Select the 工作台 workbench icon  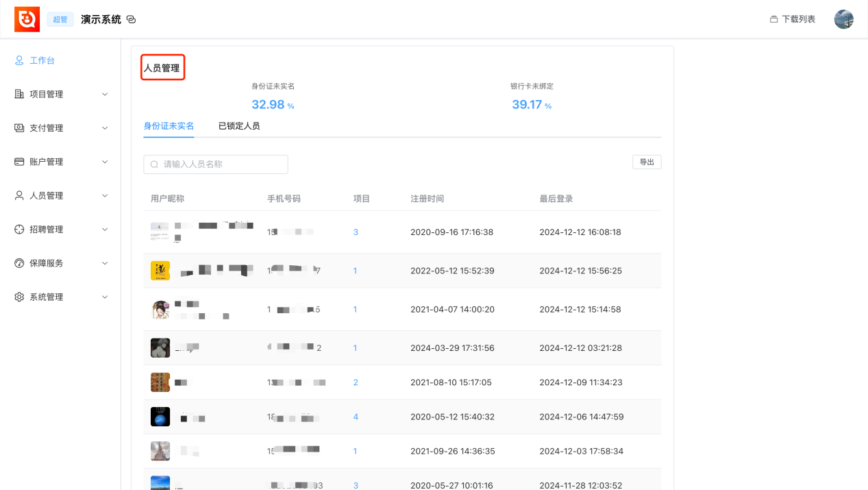coord(19,60)
